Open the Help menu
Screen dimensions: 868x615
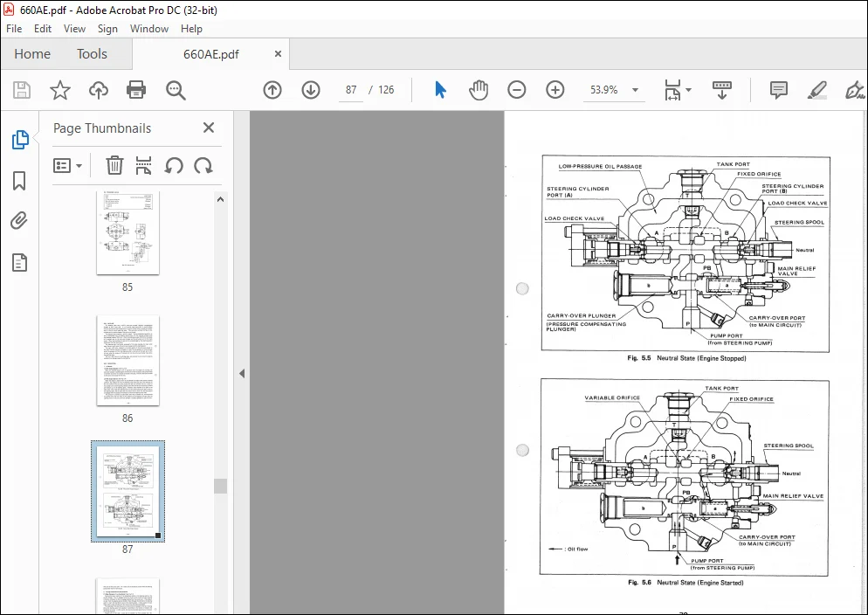pyautogui.click(x=191, y=29)
